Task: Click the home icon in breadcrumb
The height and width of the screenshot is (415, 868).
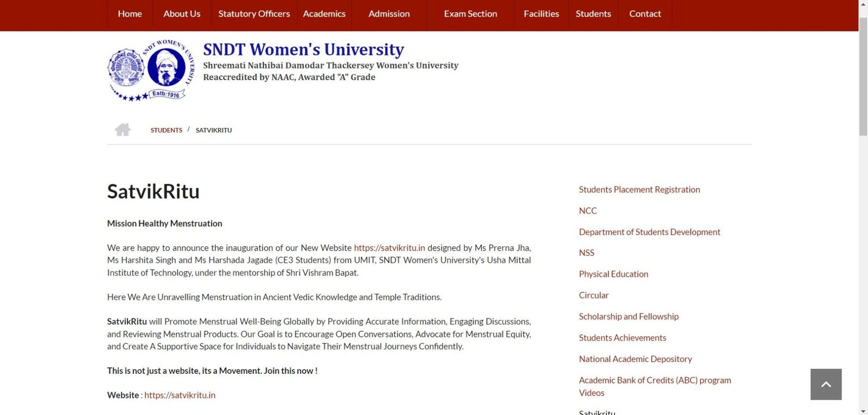Action: click(x=123, y=130)
